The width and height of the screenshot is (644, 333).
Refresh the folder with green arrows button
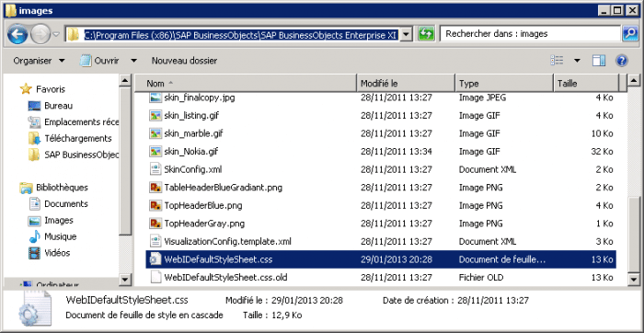(426, 34)
